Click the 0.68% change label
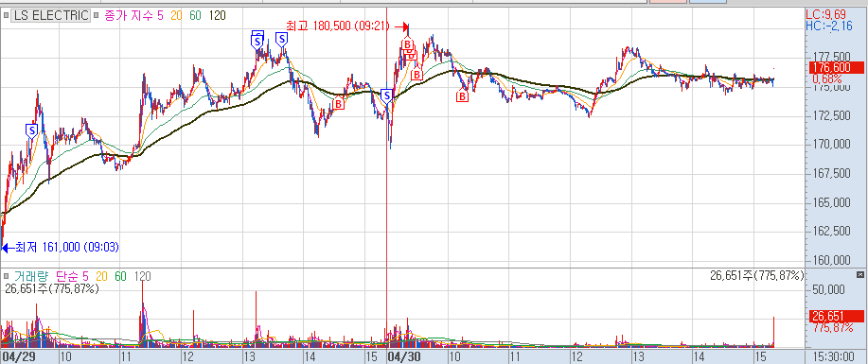 826,79
